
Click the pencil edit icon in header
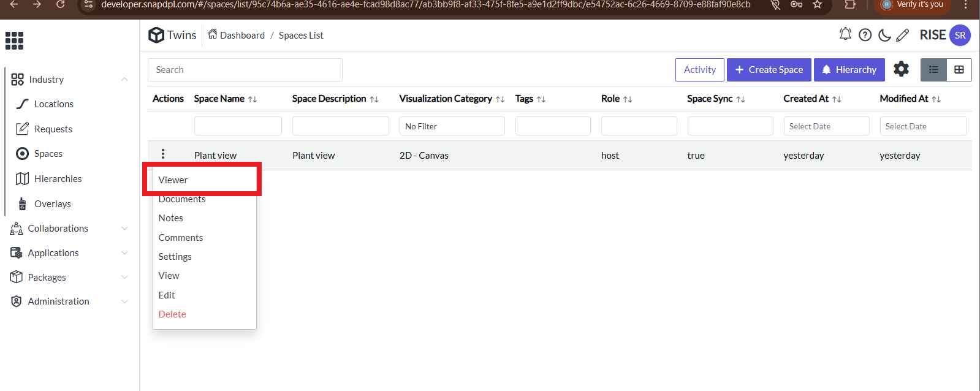[x=902, y=35]
